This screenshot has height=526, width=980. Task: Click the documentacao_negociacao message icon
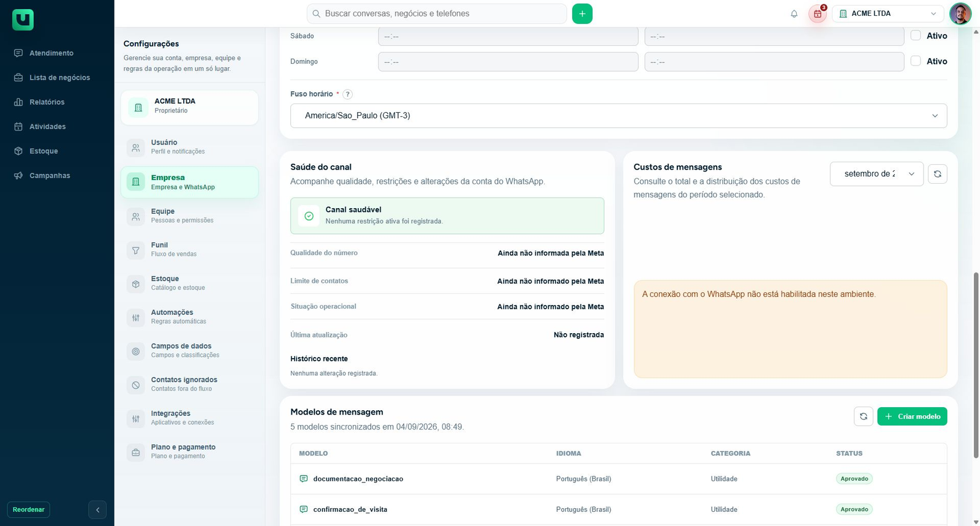coord(303,479)
